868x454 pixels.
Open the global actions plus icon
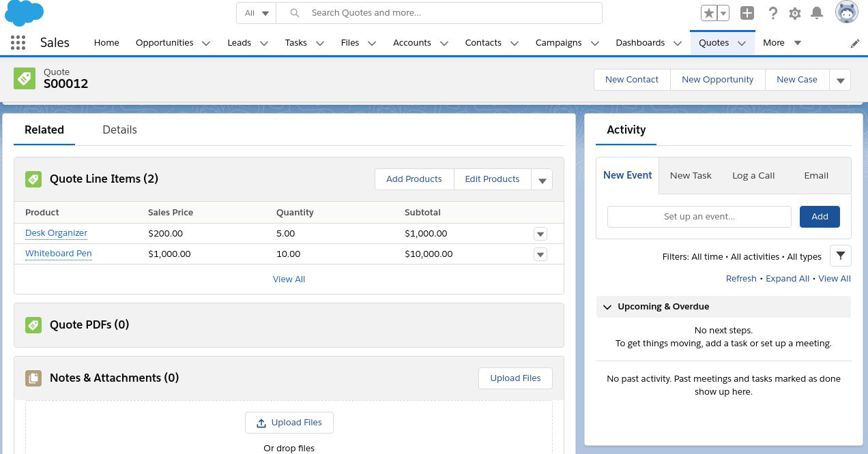pyautogui.click(x=747, y=13)
